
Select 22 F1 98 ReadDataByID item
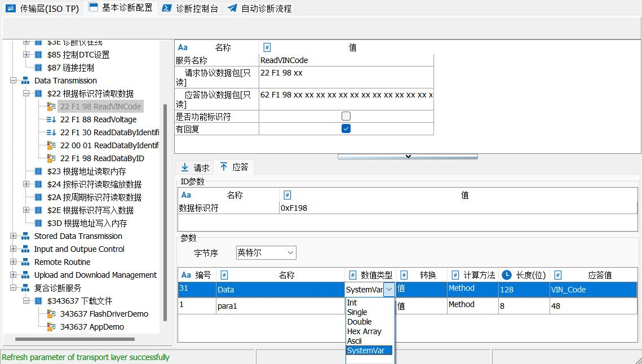(x=102, y=158)
